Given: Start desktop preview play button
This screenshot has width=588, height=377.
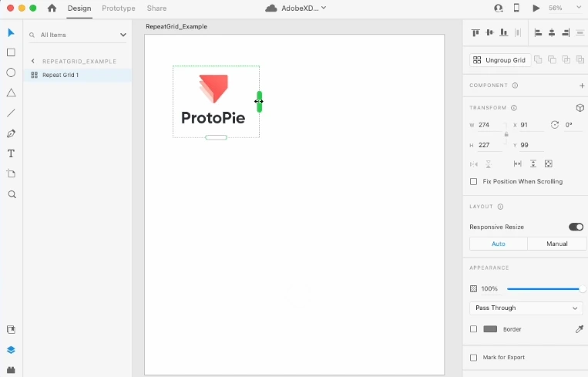Looking at the screenshot, I should coord(536,8).
